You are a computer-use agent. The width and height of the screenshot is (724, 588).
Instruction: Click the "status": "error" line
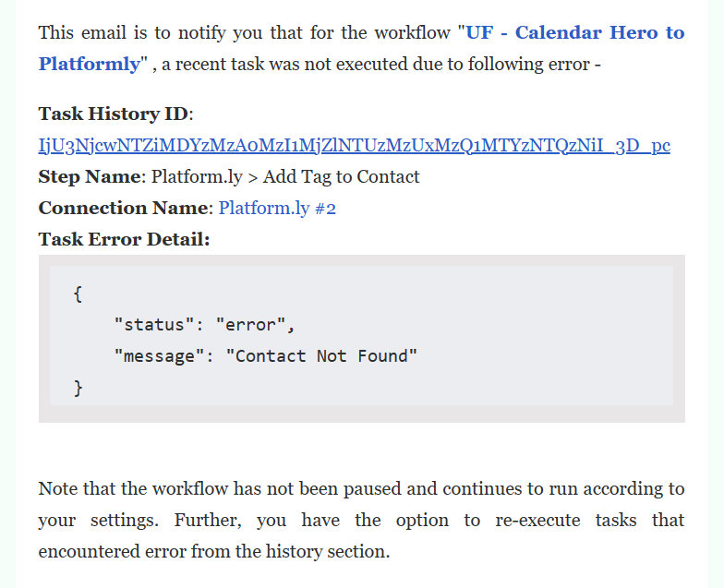(x=205, y=325)
